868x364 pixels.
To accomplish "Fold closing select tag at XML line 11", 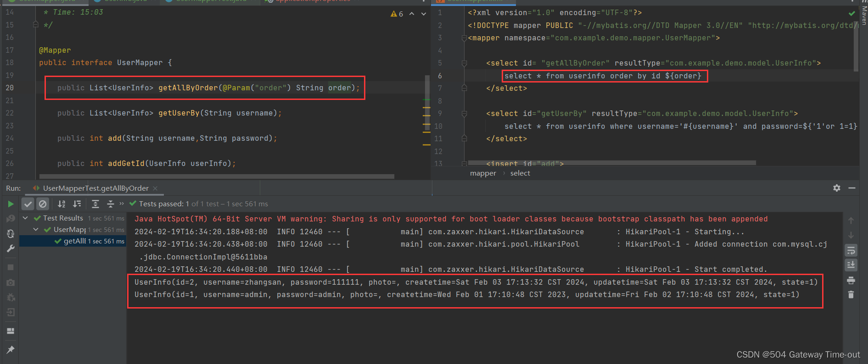I will (x=464, y=138).
